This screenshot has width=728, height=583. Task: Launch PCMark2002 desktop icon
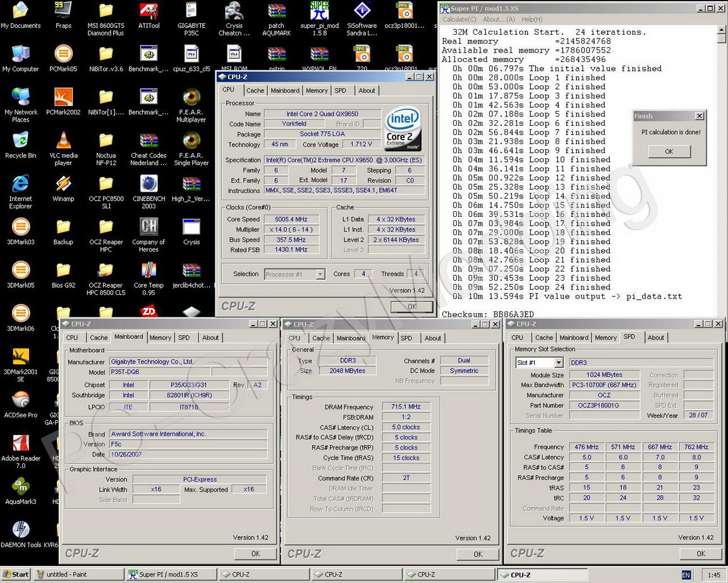[63, 102]
